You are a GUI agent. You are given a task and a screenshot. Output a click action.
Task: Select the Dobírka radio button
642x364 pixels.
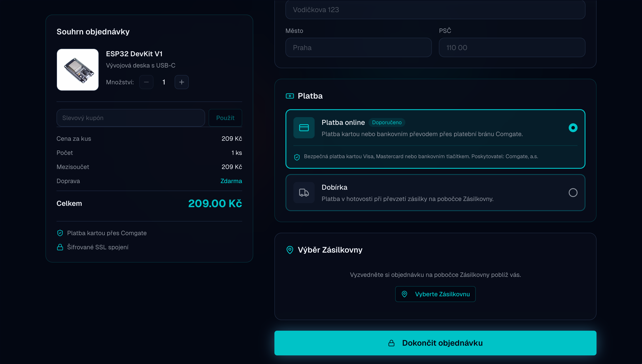click(573, 193)
